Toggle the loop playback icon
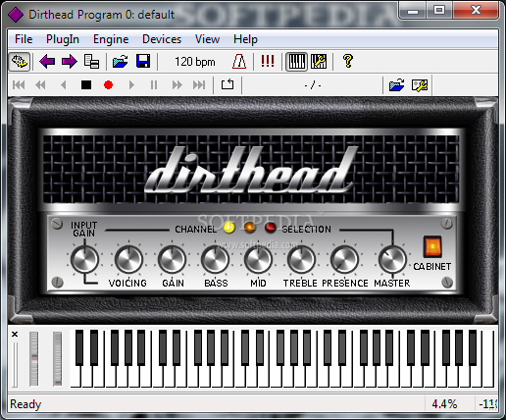506x420 pixels. (x=228, y=84)
